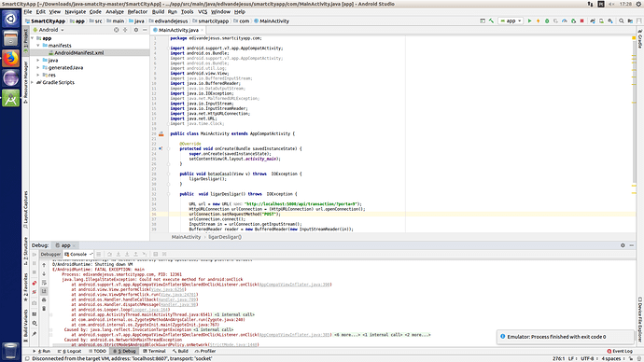Stop the app using the red square
The image size is (644, 362).
click(x=582, y=21)
